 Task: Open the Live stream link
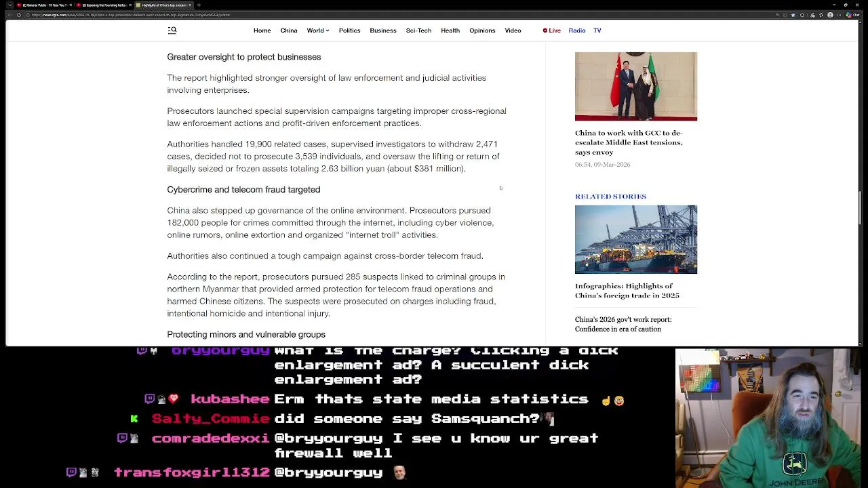click(x=552, y=30)
